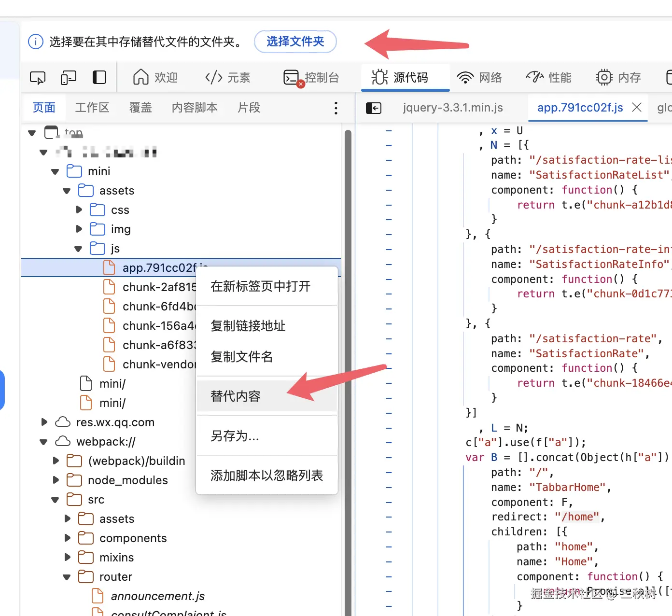Expand the node_modules folder

point(56,480)
